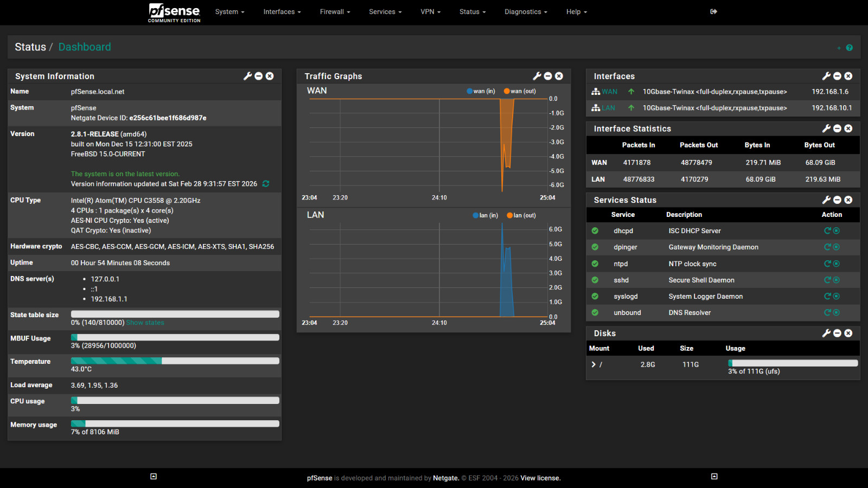
Task: Click the logout icon in navbar
Action: [713, 11]
